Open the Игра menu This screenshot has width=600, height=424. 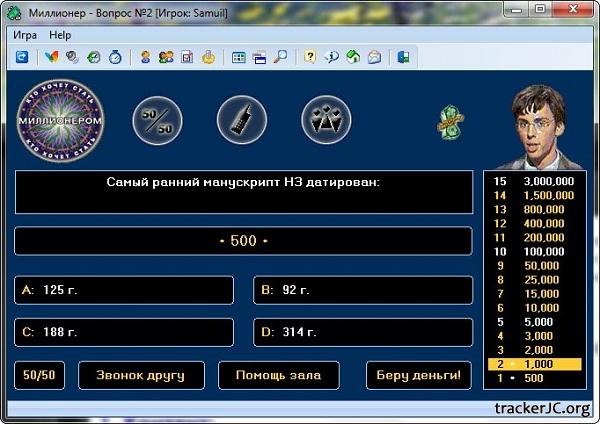point(25,35)
